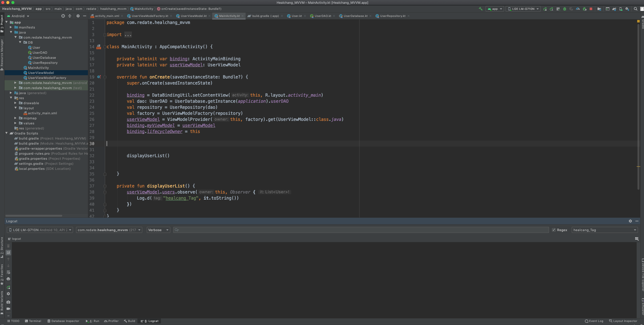
Task: Click the Project tree horizontal scrollbar
Action: pyautogui.click(x=34, y=216)
